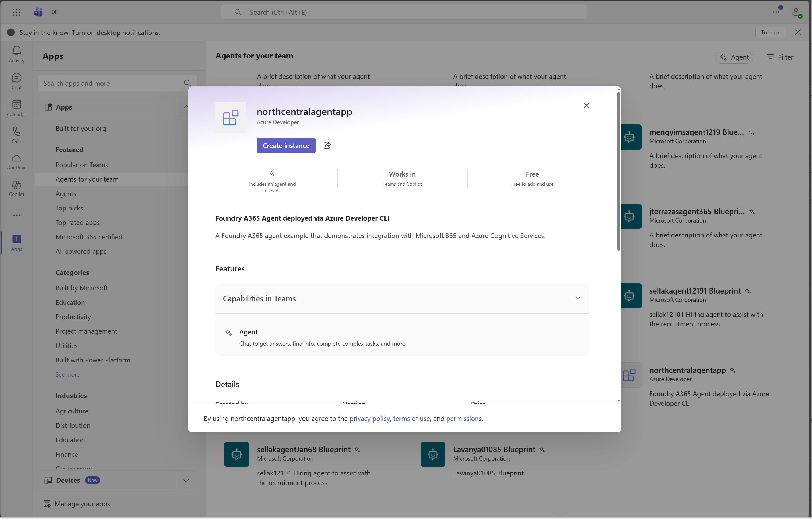Click the Devices section icon

tap(48, 480)
